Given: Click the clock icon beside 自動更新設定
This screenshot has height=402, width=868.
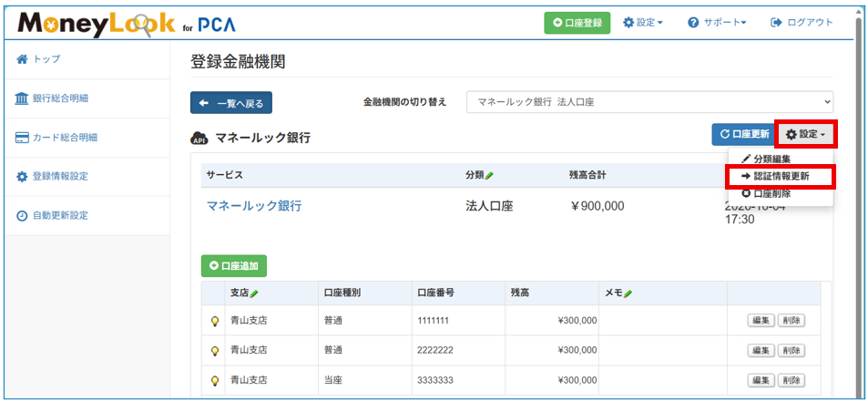Looking at the screenshot, I should 22,216.
